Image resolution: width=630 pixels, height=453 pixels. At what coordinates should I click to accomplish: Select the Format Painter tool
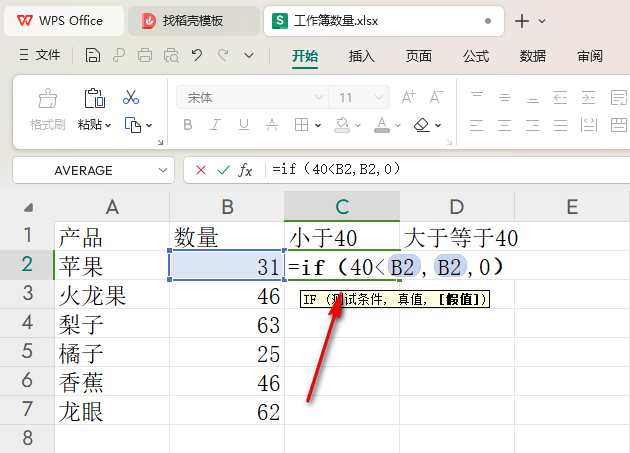(47, 109)
